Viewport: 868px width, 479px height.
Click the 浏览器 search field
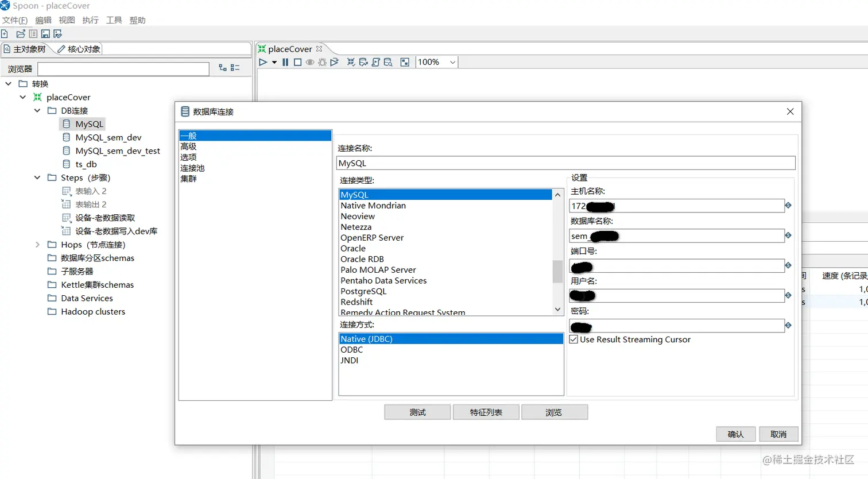click(x=123, y=69)
